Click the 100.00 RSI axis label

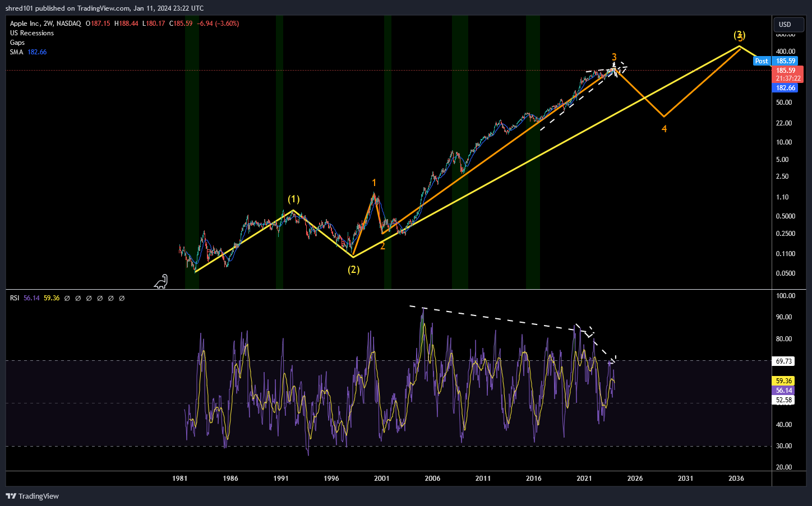pos(785,296)
